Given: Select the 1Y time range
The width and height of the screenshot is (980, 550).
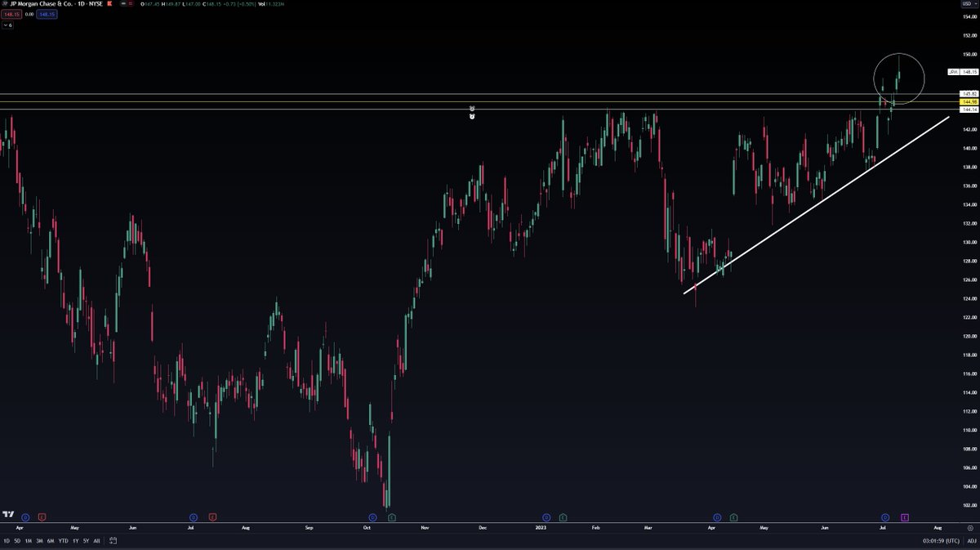Looking at the screenshot, I should click(x=75, y=541).
